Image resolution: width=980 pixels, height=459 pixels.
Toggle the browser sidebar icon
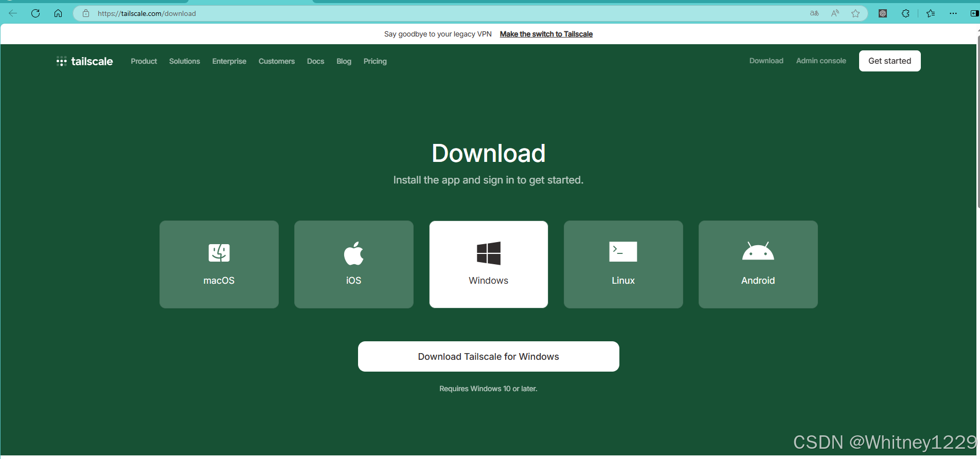974,13
